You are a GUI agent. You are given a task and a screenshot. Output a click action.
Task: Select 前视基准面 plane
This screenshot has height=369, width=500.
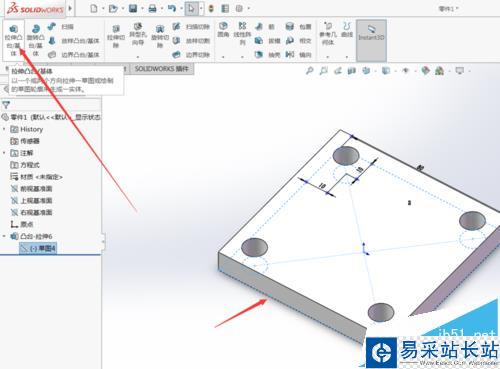pos(31,189)
